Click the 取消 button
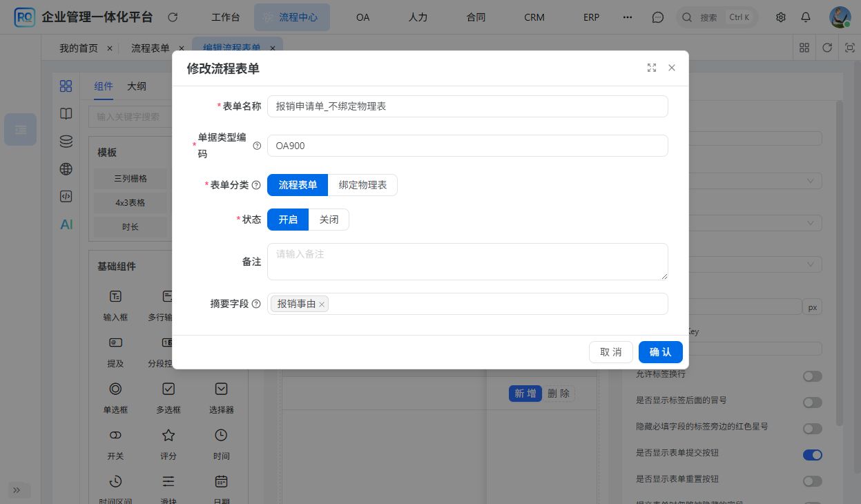Screen dimensions: 861x504 pos(611,352)
